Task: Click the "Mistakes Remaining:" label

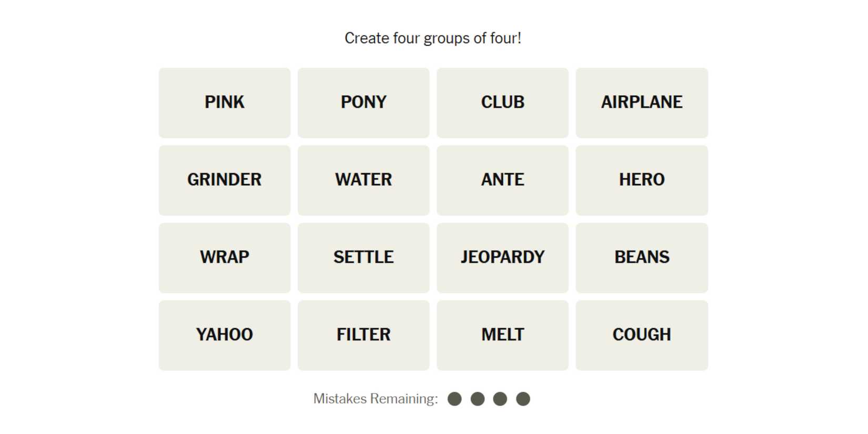Action: coord(376,399)
